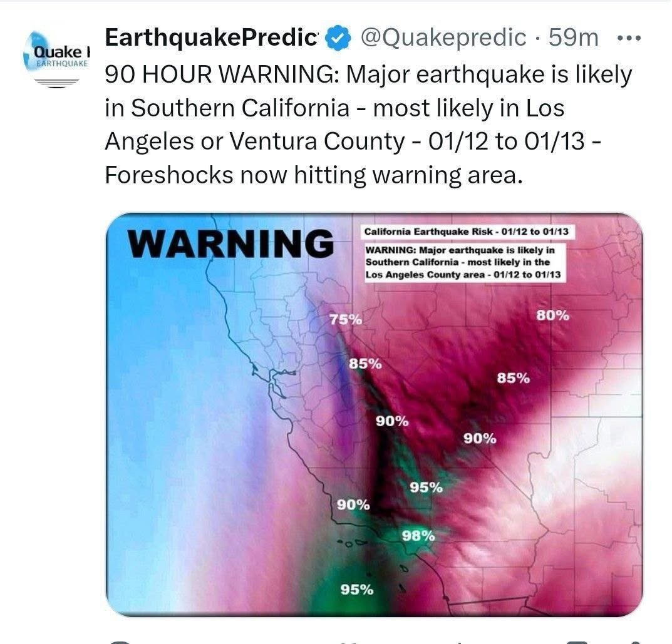Click the 85% label below the 80%
The image size is (672, 644).
click(x=514, y=378)
